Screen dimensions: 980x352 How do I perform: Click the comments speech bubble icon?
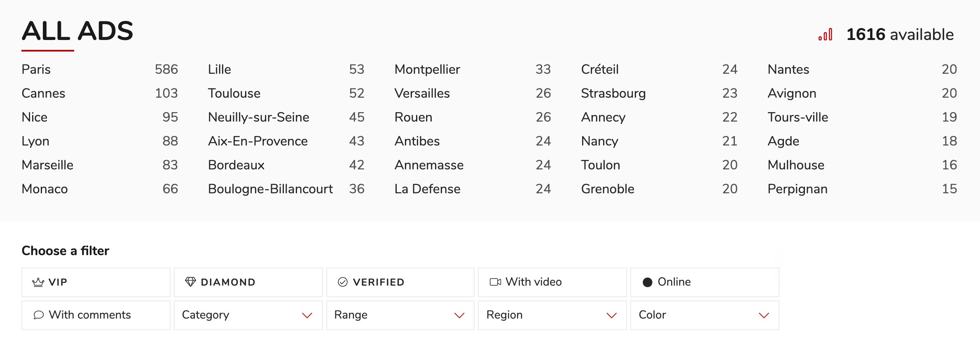pos(38,315)
